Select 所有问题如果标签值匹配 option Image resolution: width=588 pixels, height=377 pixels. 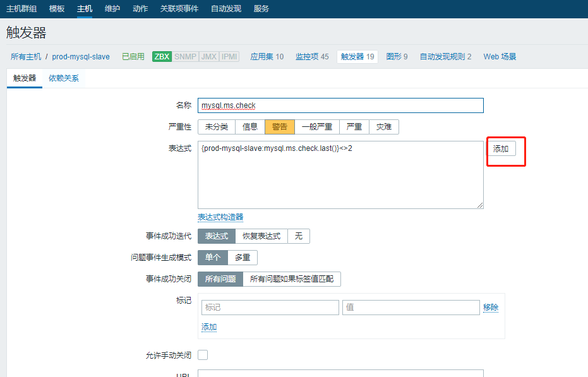click(x=292, y=278)
